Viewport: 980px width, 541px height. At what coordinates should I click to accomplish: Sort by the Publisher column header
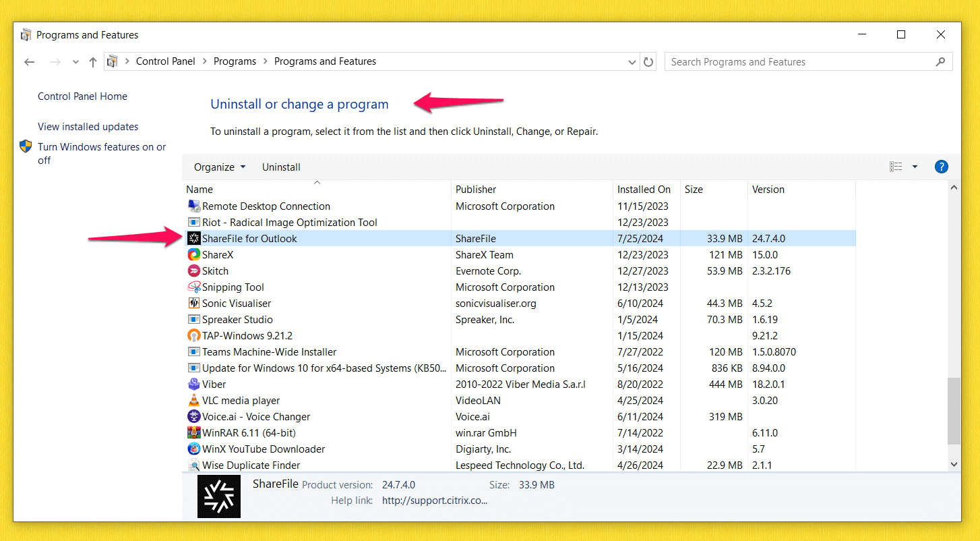[x=532, y=190]
